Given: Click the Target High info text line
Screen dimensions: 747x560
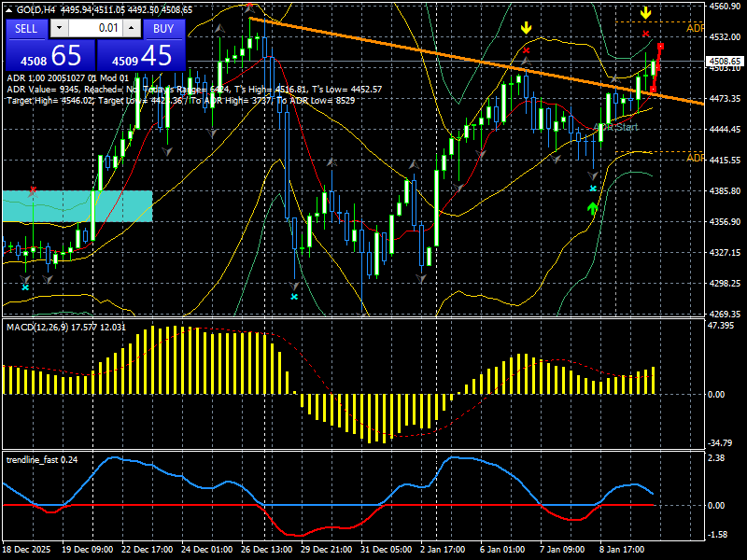Looking at the screenshot, I should 180,101.
